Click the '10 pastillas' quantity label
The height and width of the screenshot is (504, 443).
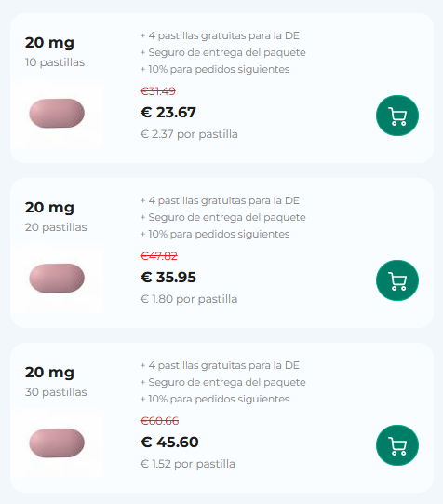point(55,62)
